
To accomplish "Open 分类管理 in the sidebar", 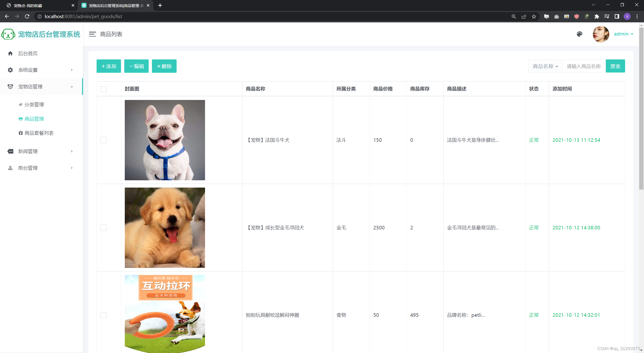I will point(34,104).
